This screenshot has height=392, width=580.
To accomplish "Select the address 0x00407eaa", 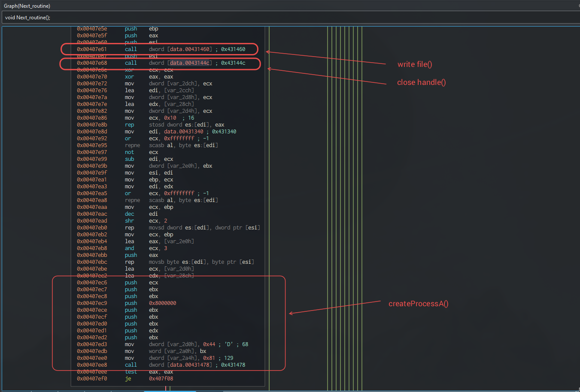I will [92, 207].
